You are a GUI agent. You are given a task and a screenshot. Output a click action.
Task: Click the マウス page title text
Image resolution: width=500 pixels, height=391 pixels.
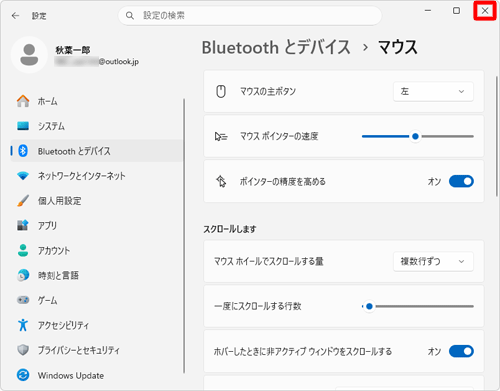point(398,47)
